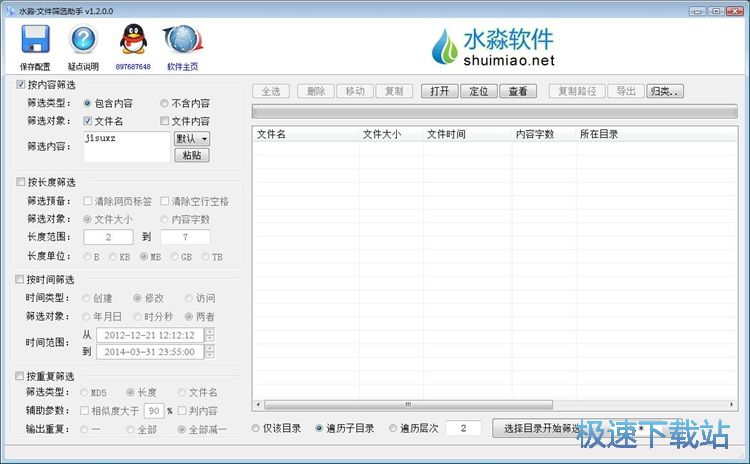Viewport: 750px width, 464px height.
Task: Enable the 按重复筛选 checkbox
Action: click(x=20, y=376)
